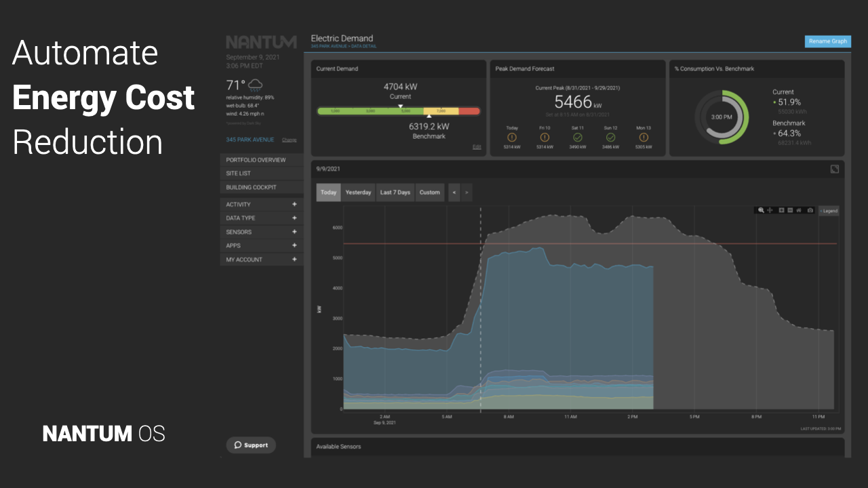Click the red peak threshold line

tap(590, 243)
